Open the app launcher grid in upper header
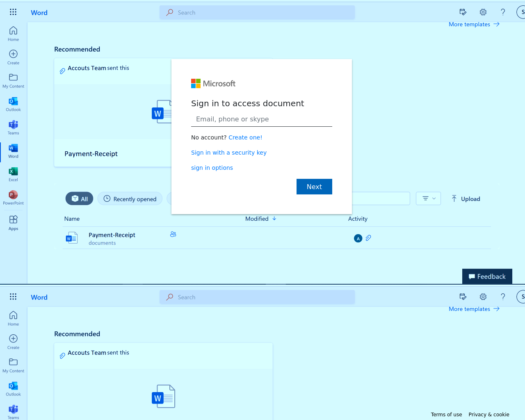The height and width of the screenshot is (420, 525). 13,12
